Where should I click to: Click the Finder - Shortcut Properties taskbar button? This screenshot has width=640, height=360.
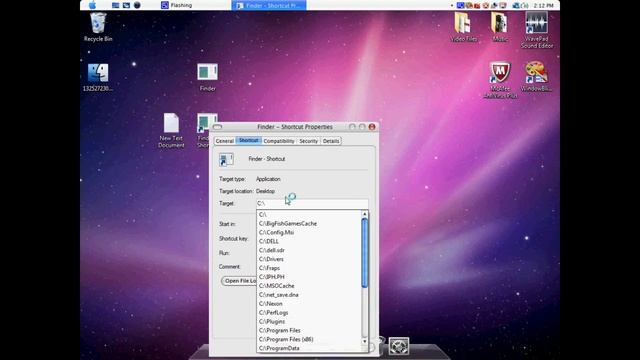pos(269,5)
